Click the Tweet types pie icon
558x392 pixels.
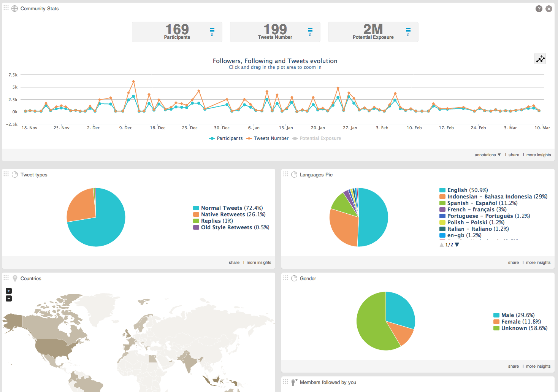15,175
